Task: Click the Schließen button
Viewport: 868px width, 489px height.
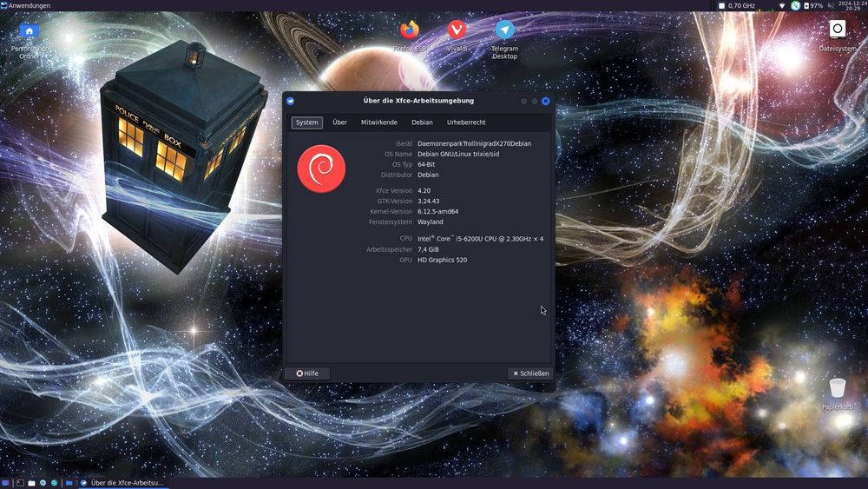Action: 530,373
